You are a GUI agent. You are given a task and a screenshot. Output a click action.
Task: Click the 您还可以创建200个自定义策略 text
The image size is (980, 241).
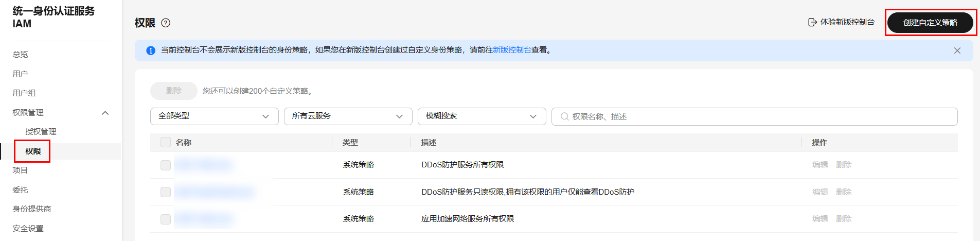(x=258, y=91)
